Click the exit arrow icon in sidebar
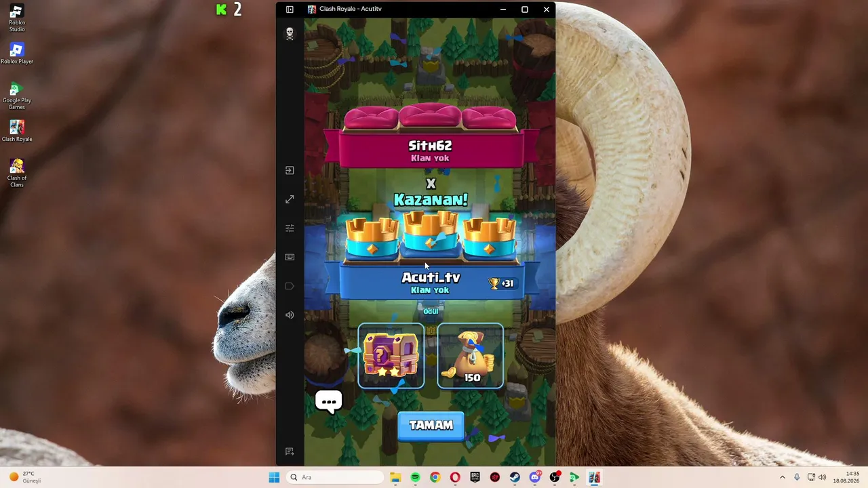Image resolution: width=868 pixels, height=488 pixels. point(290,171)
